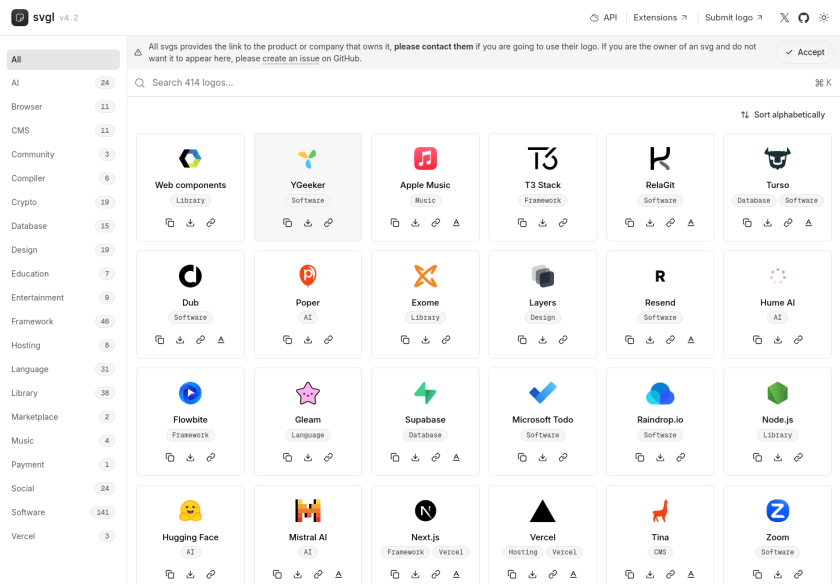Accept the logo usage notice

point(805,53)
